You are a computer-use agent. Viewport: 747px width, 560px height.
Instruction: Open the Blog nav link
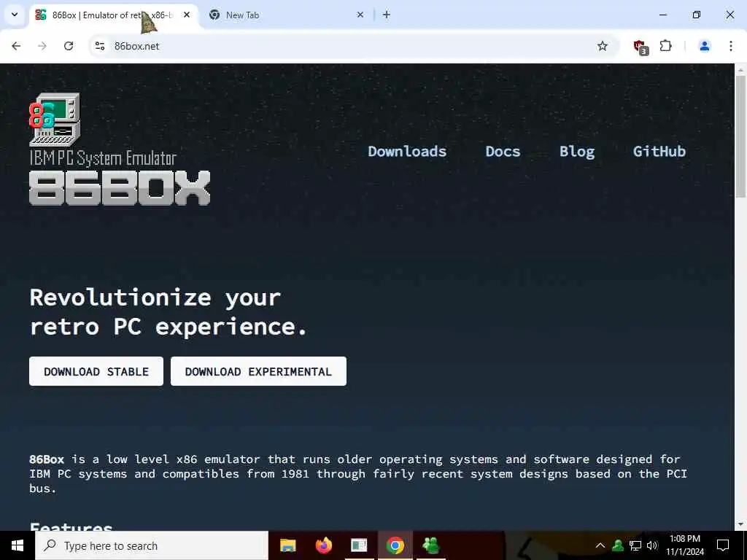click(576, 152)
